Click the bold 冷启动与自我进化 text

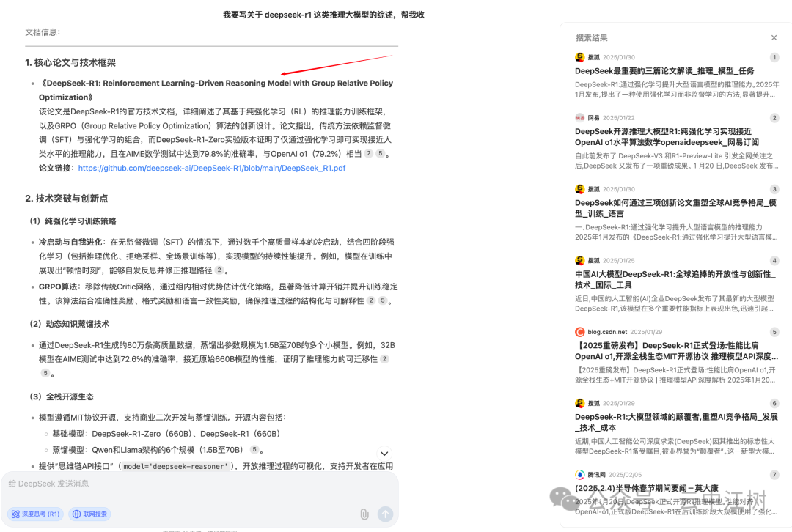click(70, 242)
